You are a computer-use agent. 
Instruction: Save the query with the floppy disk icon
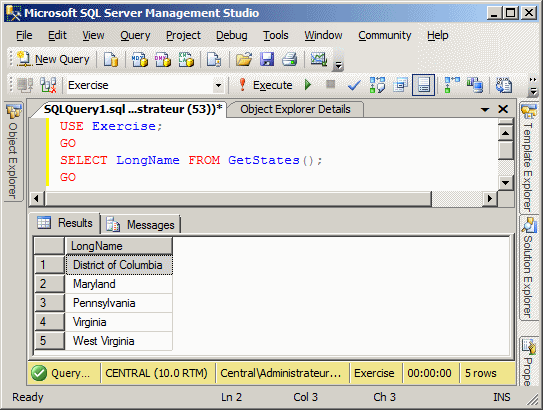[x=267, y=59]
